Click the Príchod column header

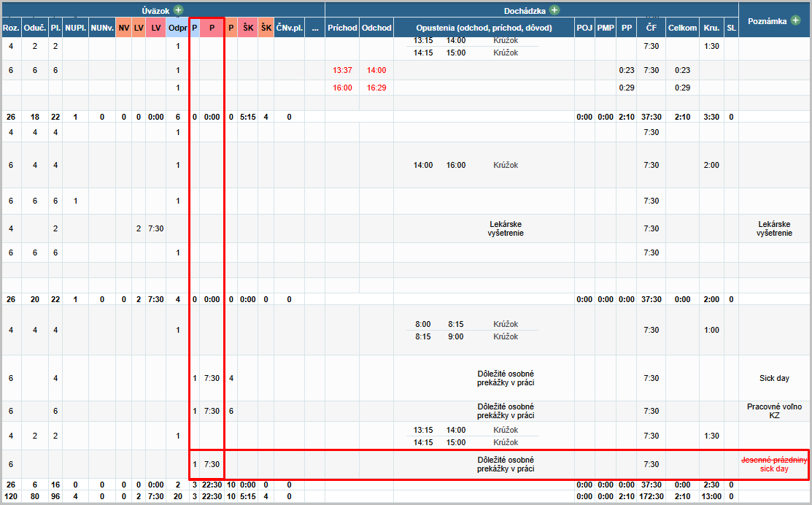click(342, 28)
